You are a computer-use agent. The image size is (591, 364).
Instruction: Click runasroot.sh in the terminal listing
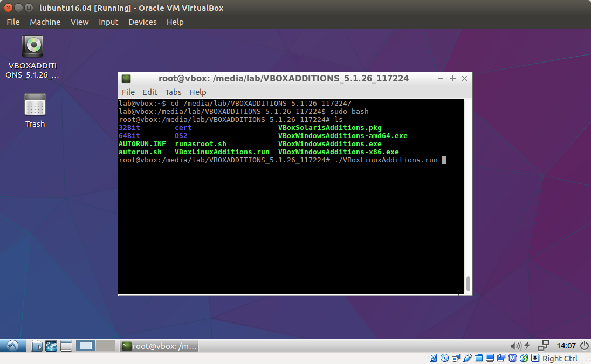click(x=201, y=144)
